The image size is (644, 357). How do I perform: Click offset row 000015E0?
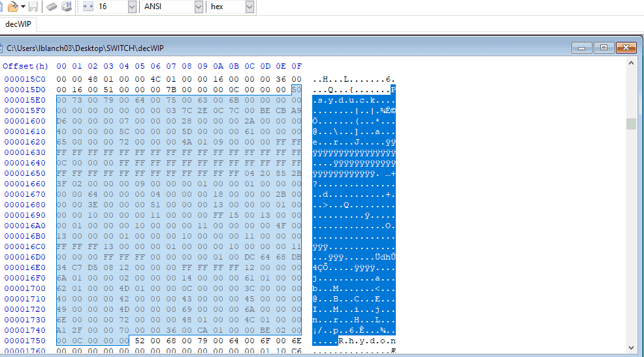coord(25,100)
